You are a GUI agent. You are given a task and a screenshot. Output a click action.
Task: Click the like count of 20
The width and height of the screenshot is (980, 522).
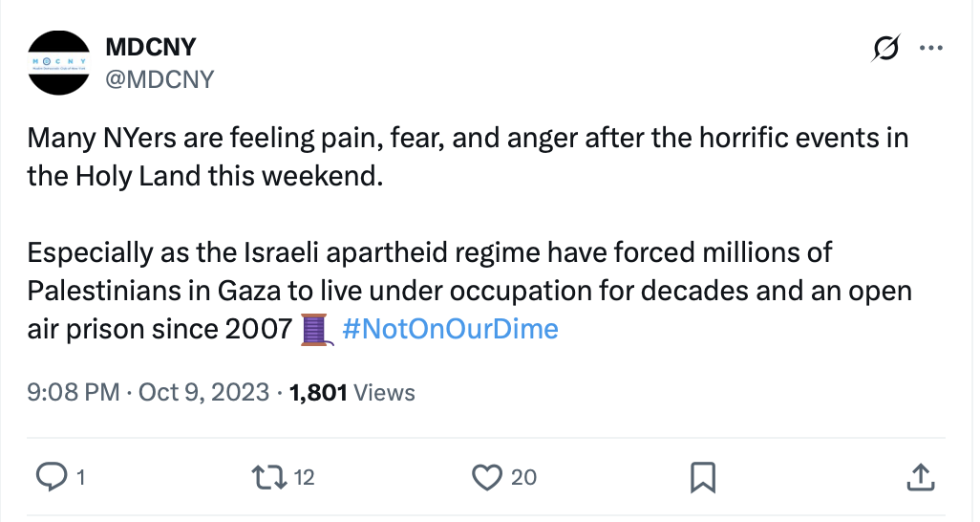click(523, 477)
